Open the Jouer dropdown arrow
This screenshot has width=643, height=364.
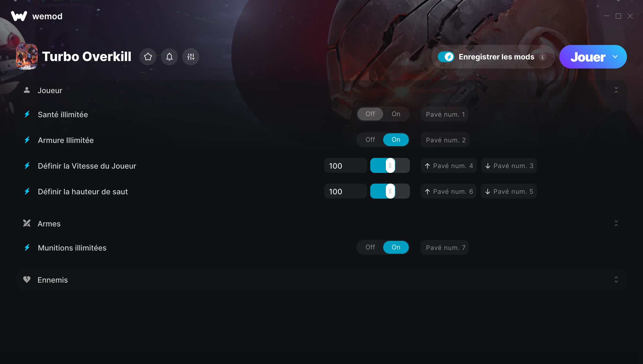tap(615, 57)
